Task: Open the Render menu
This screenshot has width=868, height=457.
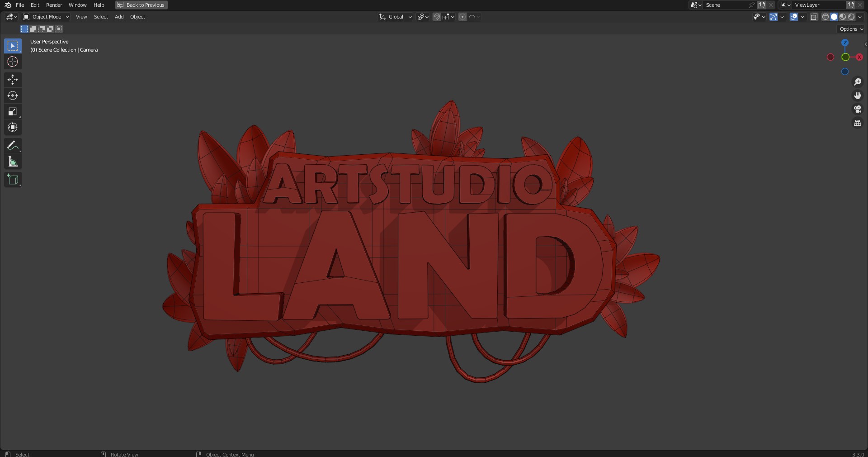Action: pos(54,5)
